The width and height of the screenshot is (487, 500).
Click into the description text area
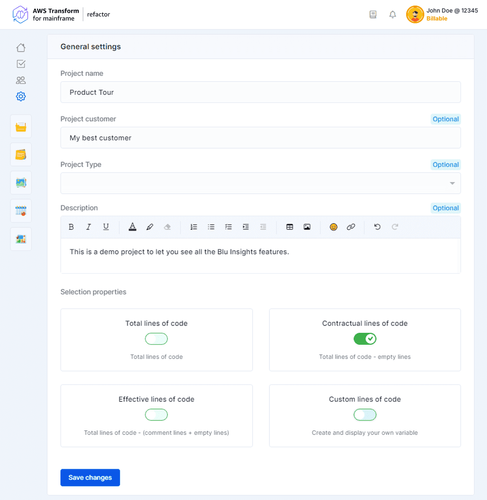pyautogui.click(x=260, y=256)
